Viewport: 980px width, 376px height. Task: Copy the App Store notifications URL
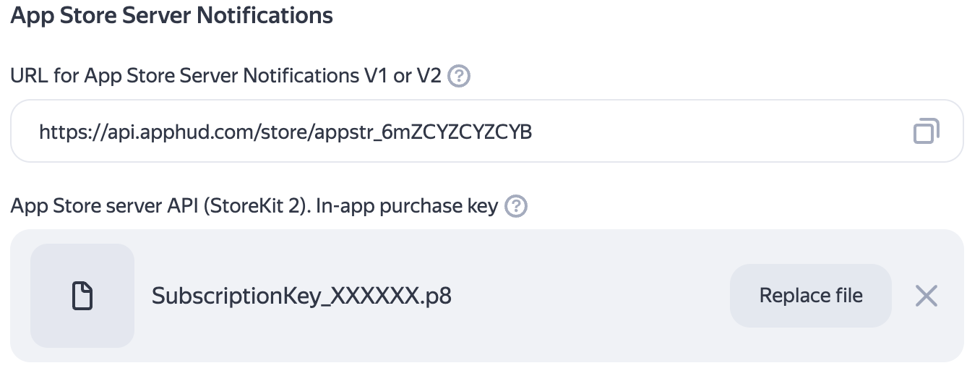926,131
